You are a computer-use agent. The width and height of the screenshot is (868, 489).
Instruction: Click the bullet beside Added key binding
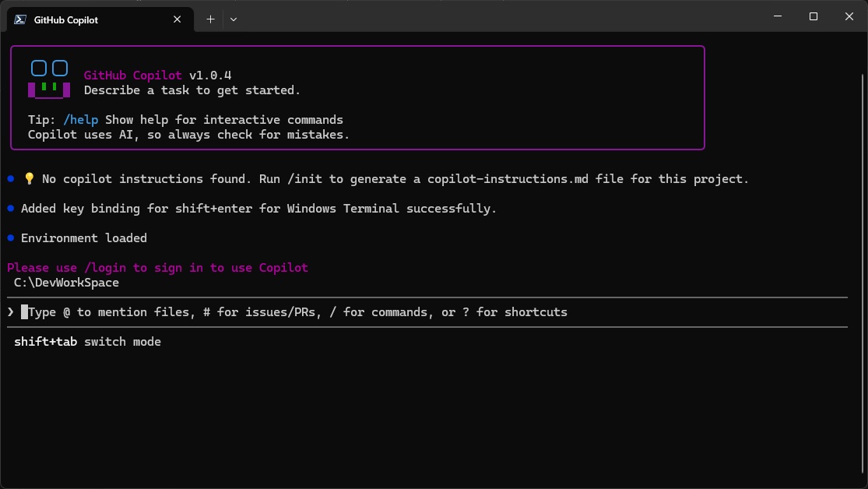click(x=11, y=209)
